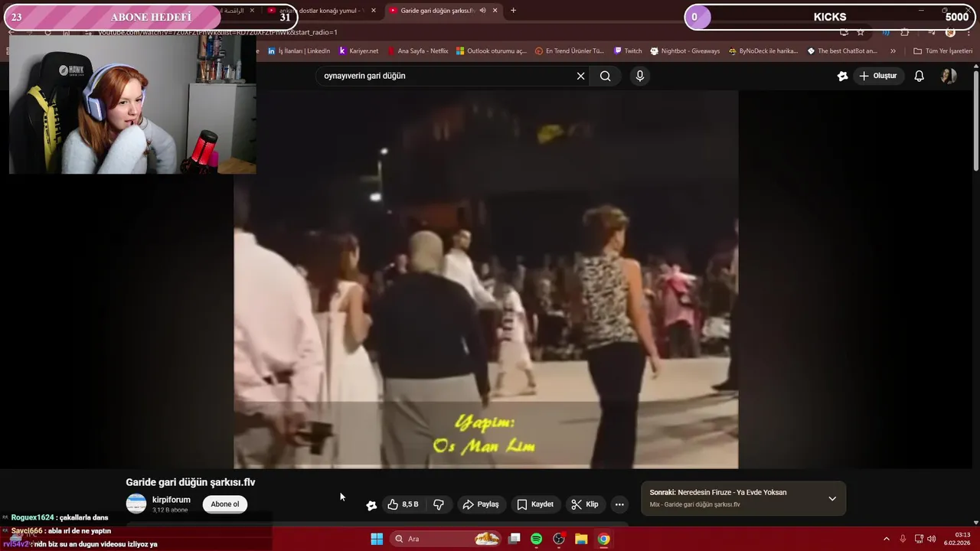Click the YouTube video player frame

pos(486,279)
